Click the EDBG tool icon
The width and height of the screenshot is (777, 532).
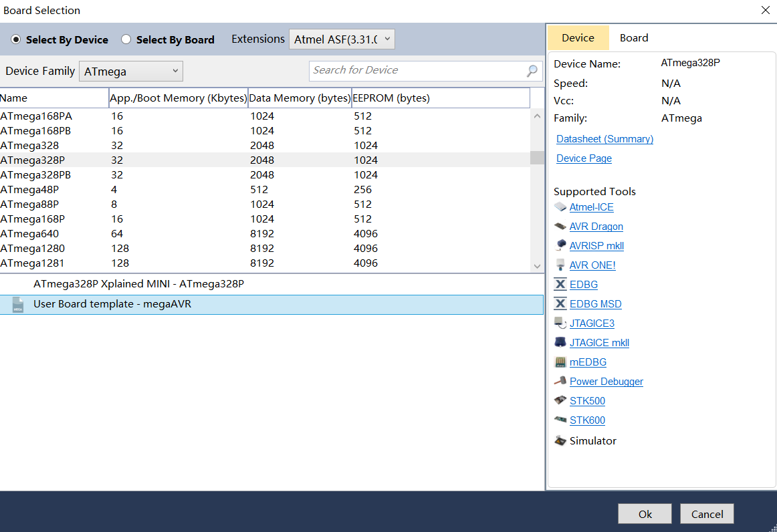560,284
